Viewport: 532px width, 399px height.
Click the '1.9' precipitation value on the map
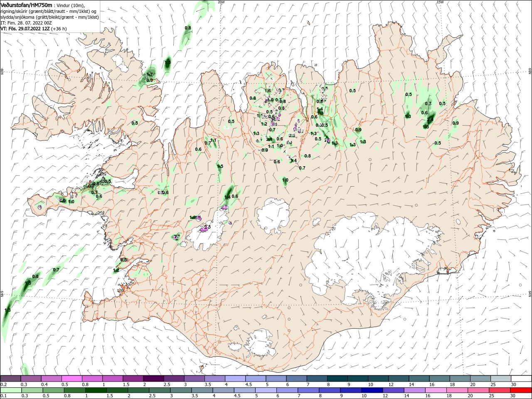click(192, 217)
